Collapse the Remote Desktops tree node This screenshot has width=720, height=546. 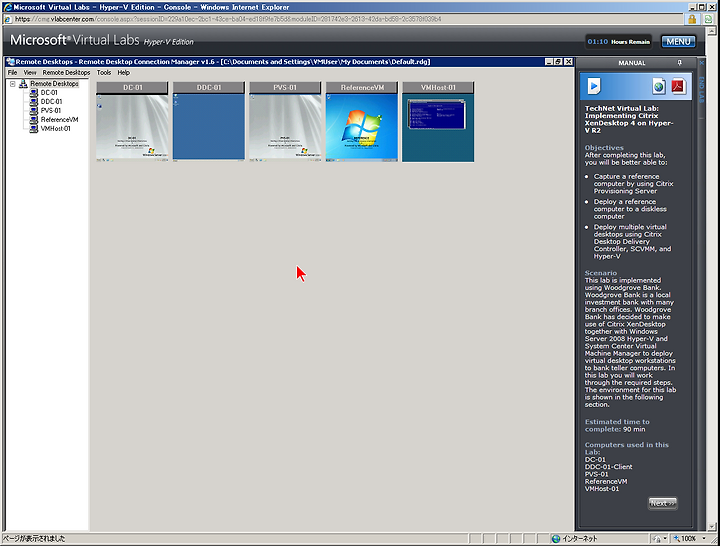13,84
